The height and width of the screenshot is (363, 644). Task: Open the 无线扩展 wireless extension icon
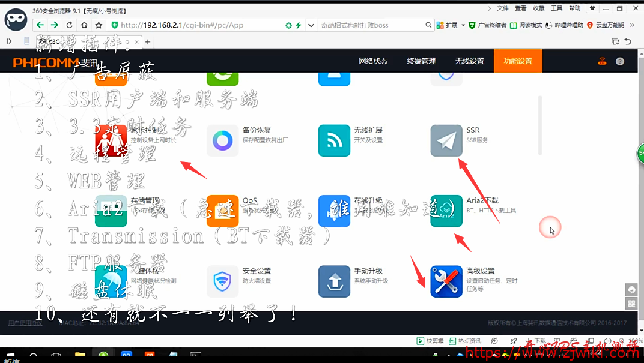335,140
